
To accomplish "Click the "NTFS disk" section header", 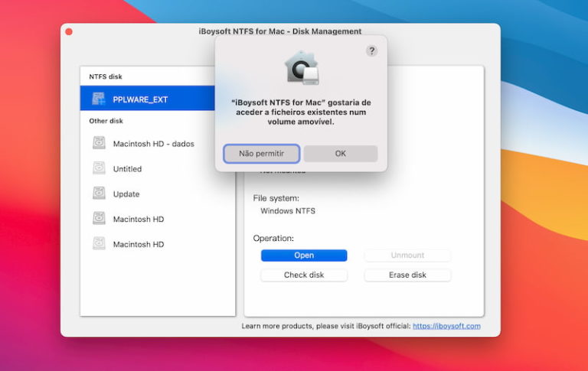I will (x=106, y=76).
